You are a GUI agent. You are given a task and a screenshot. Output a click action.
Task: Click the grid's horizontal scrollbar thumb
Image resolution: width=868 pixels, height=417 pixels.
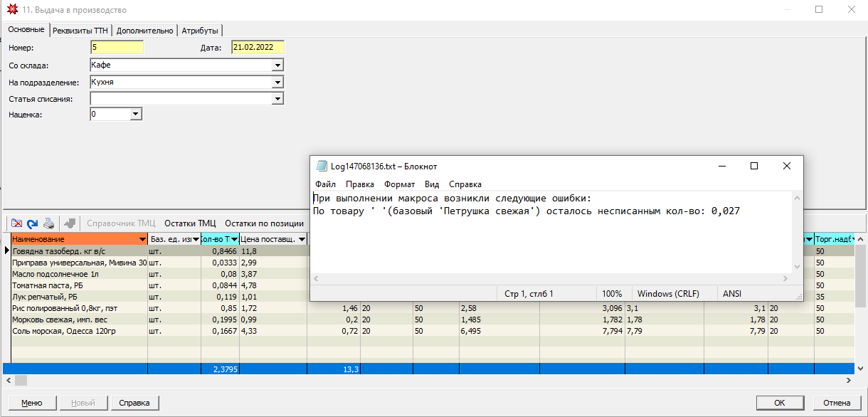21,381
